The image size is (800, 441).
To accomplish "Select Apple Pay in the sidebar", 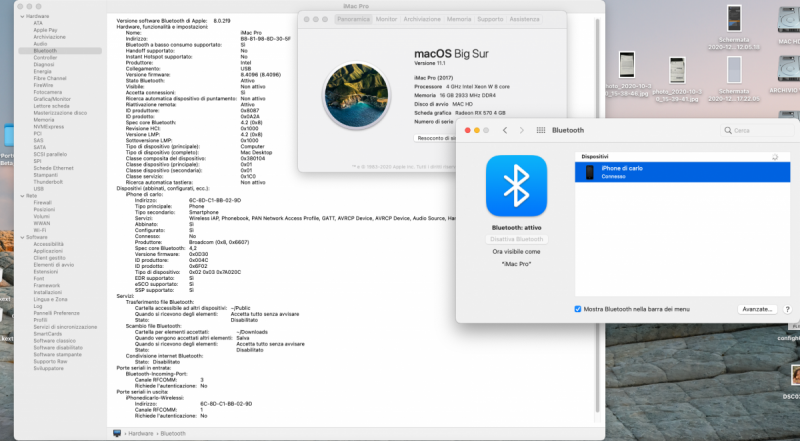I will coord(45,30).
